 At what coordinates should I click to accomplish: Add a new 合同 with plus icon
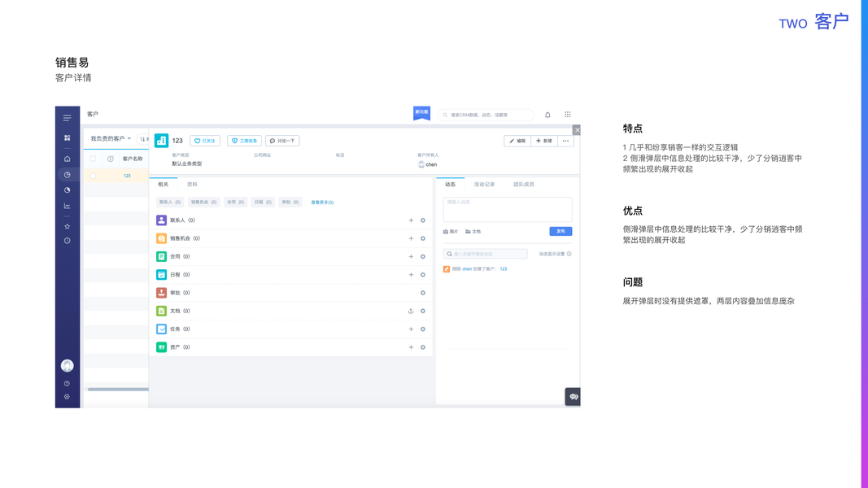(411, 257)
